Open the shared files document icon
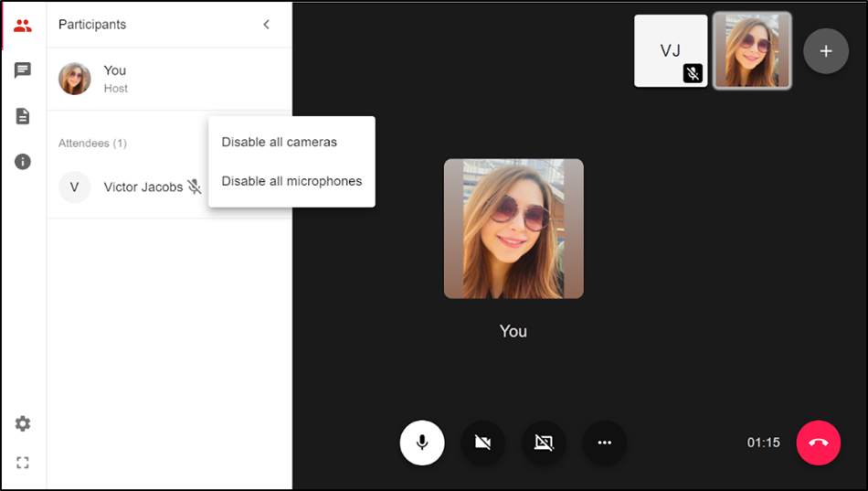This screenshot has height=491, width=868. pos(23,116)
